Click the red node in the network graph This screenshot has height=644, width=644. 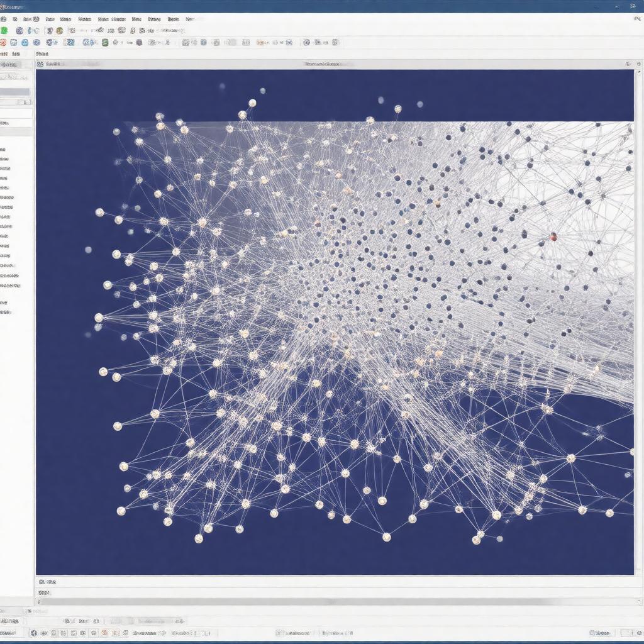click(553, 236)
